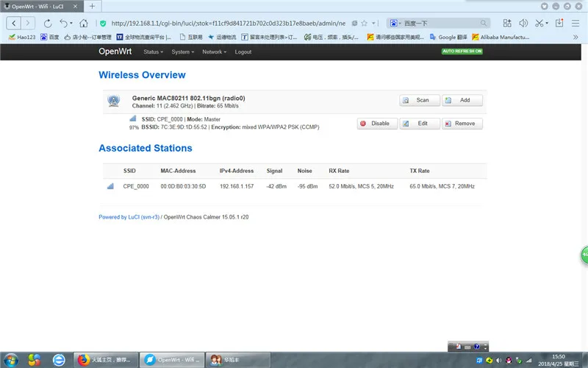588x368 pixels.
Task: Click the Associated Stations heading
Action: pos(146,148)
